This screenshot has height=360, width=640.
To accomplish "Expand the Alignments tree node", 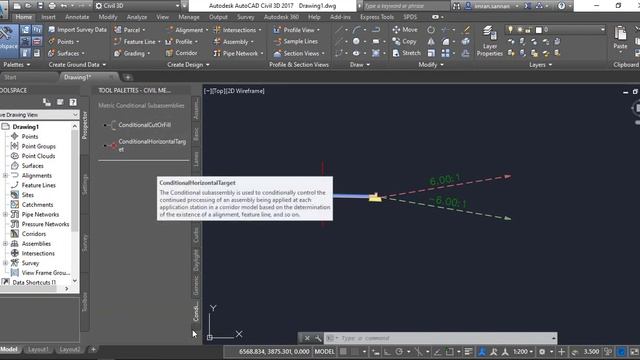I will click(x=5, y=176).
